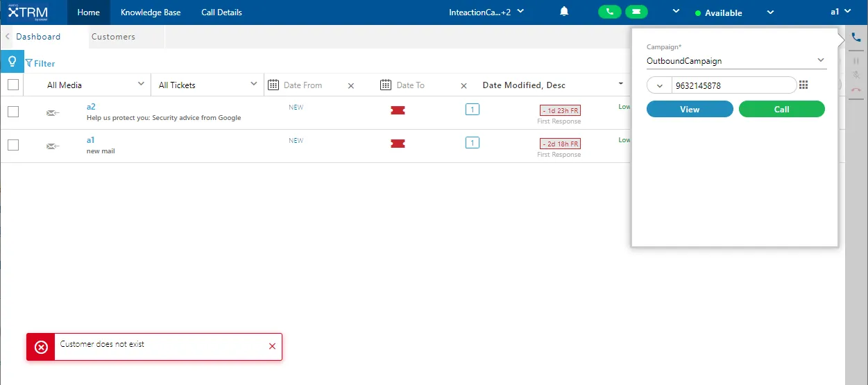Check the a1 ticket checkbox
This screenshot has width=868, height=385.
(x=12, y=145)
